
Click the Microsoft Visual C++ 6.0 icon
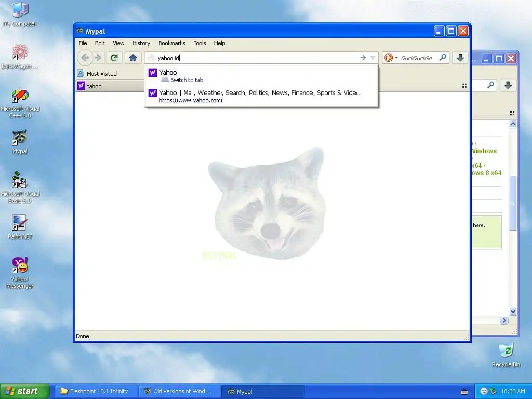point(20,103)
